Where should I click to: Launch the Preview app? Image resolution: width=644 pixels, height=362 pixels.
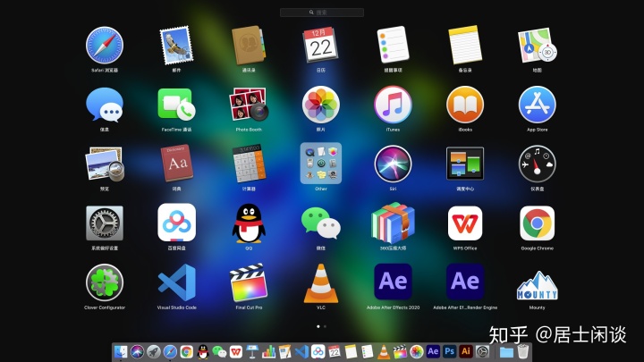[105, 164]
